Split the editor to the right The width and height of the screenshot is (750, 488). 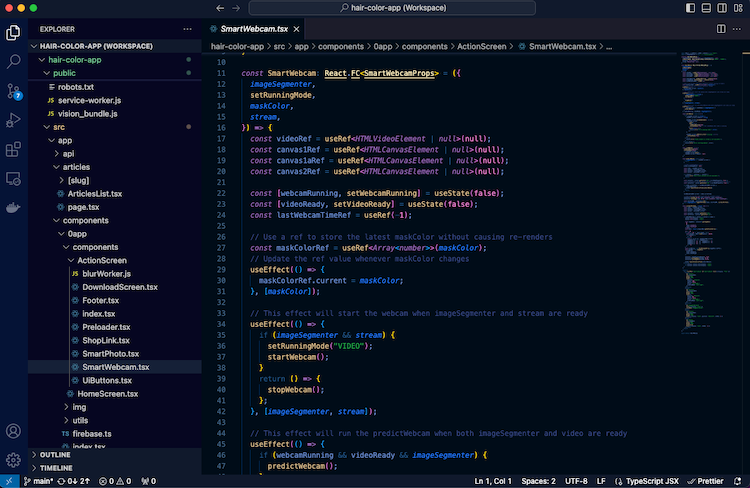pyautogui.click(x=721, y=29)
